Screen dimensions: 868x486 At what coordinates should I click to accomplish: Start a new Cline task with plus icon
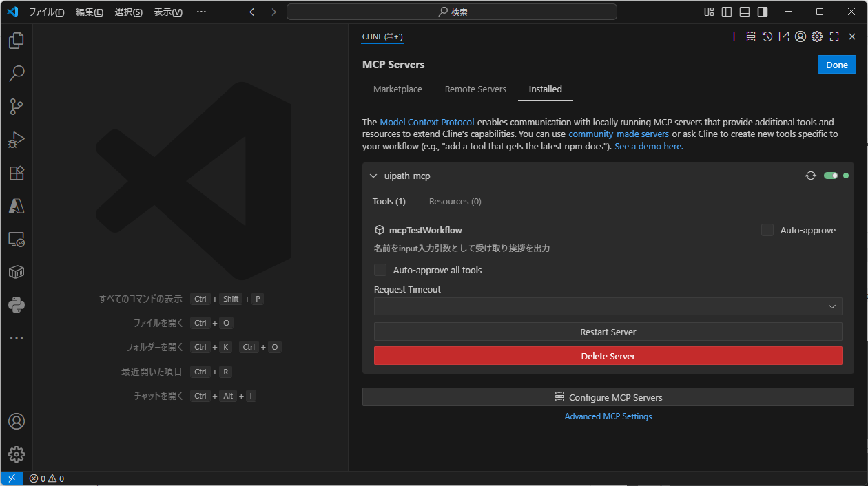(734, 36)
